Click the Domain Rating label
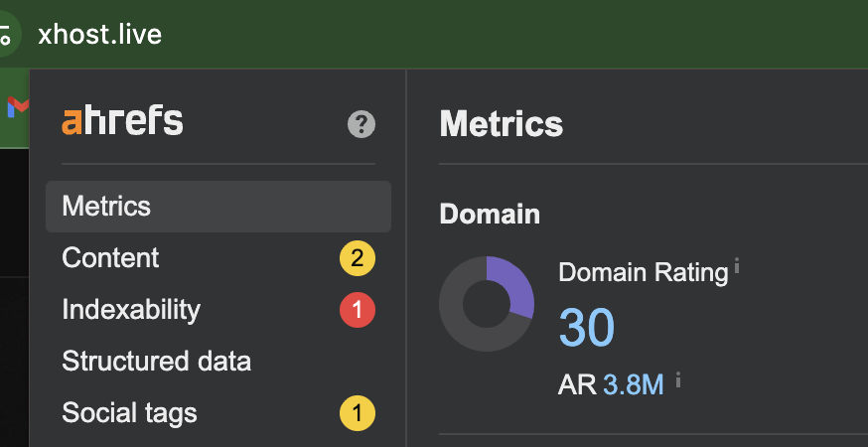The image size is (868, 447). [x=644, y=272]
